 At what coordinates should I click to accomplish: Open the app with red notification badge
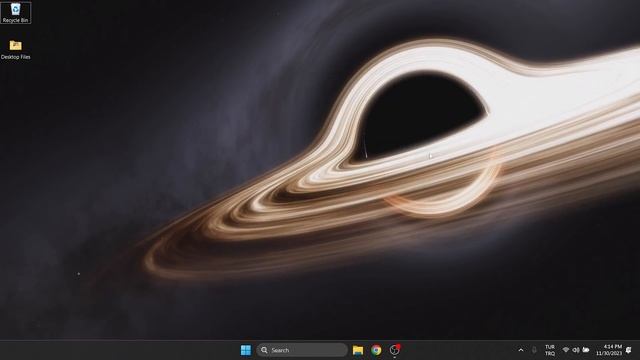point(395,350)
